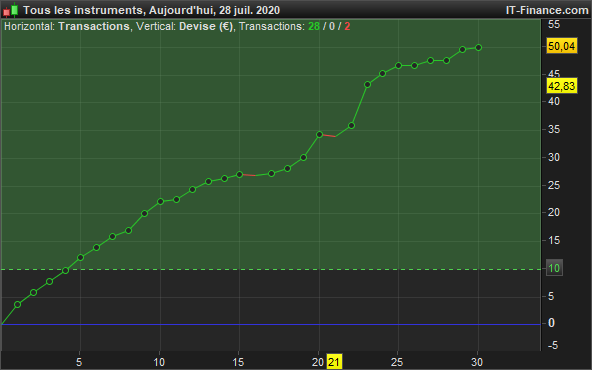Image resolution: width=592 pixels, height=370 pixels.
Task: Select the data point at transaction 1
Action: (x=17, y=304)
